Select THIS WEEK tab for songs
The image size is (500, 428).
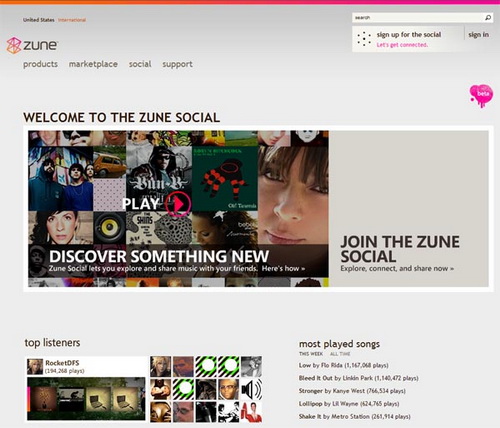pos(311,354)
